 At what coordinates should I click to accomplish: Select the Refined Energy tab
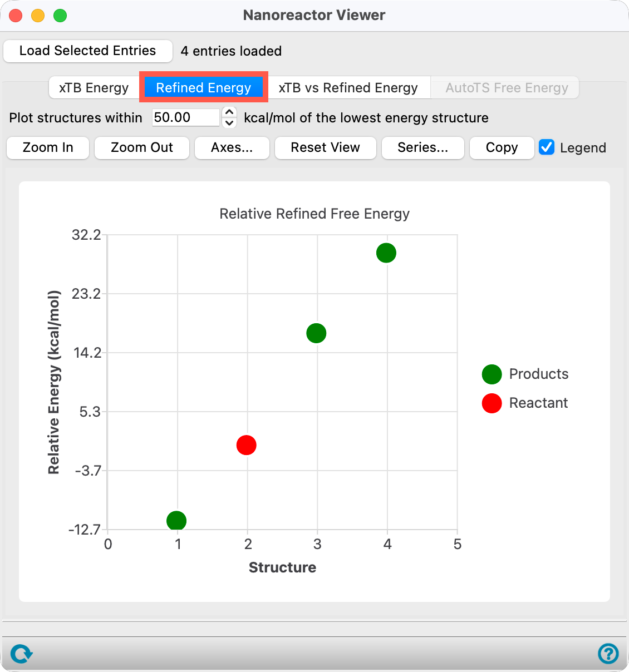(204, 88)
